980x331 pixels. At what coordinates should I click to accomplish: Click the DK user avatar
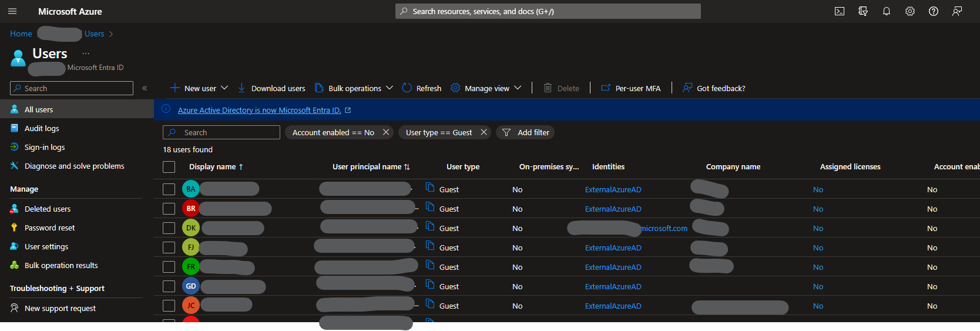[191, 228]
